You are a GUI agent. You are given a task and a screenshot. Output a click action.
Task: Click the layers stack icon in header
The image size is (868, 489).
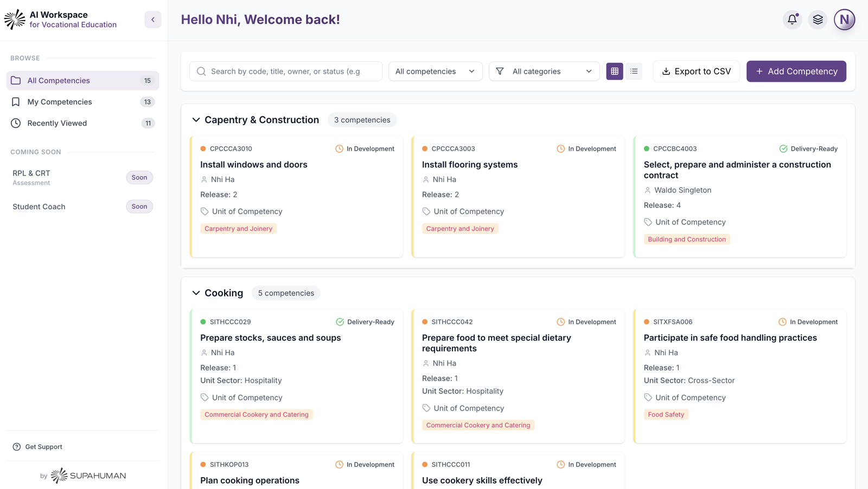[818, 20]
